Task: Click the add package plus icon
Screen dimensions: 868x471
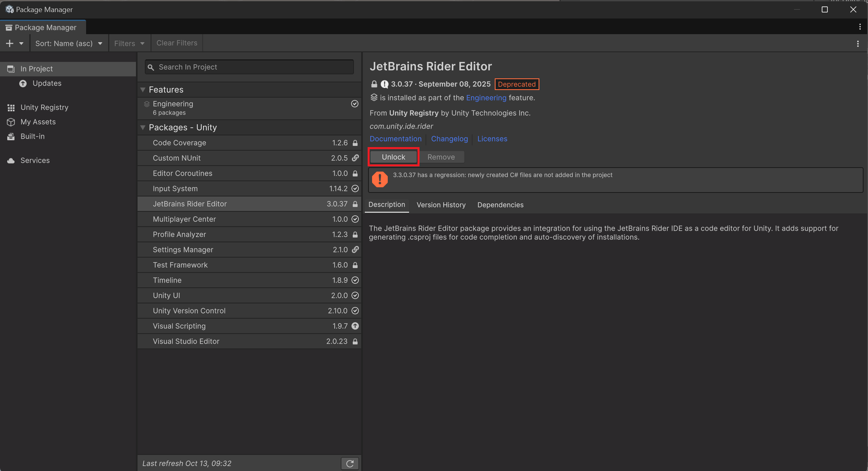Action: pyautogui.click(x=10, y=43)
